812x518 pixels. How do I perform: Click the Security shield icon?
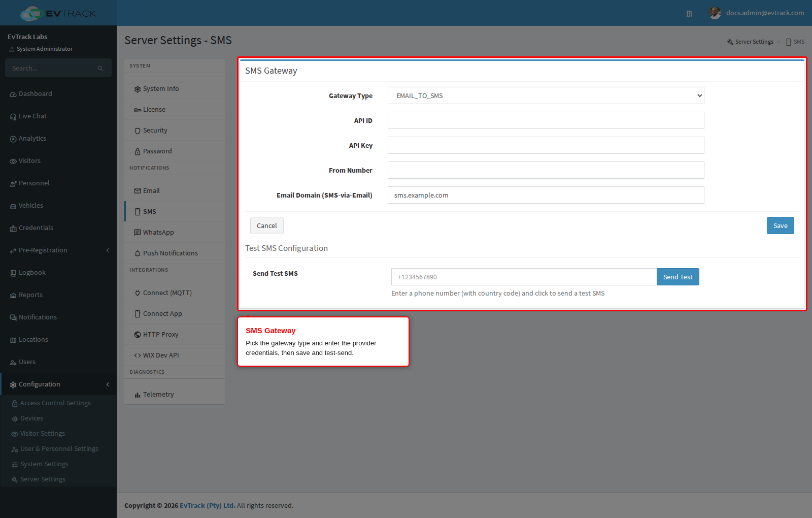click(138, 131)
